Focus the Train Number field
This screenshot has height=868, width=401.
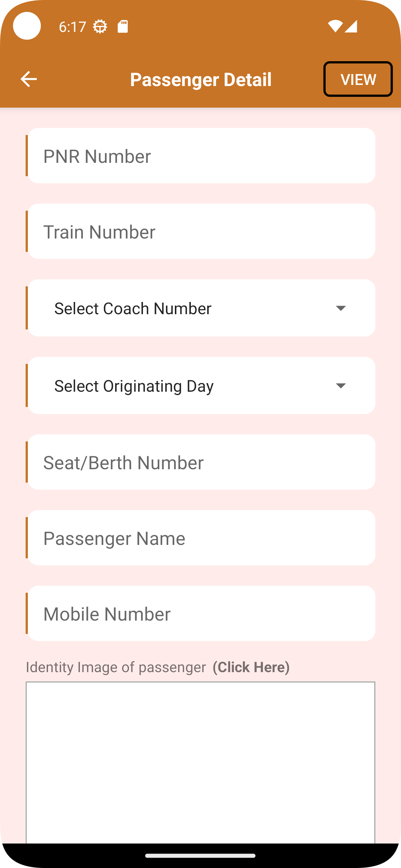(201, 231)
